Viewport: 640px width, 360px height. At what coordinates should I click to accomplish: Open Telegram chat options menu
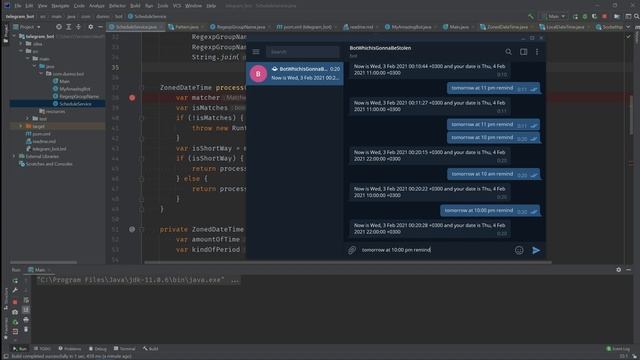(x=537, y=52)
